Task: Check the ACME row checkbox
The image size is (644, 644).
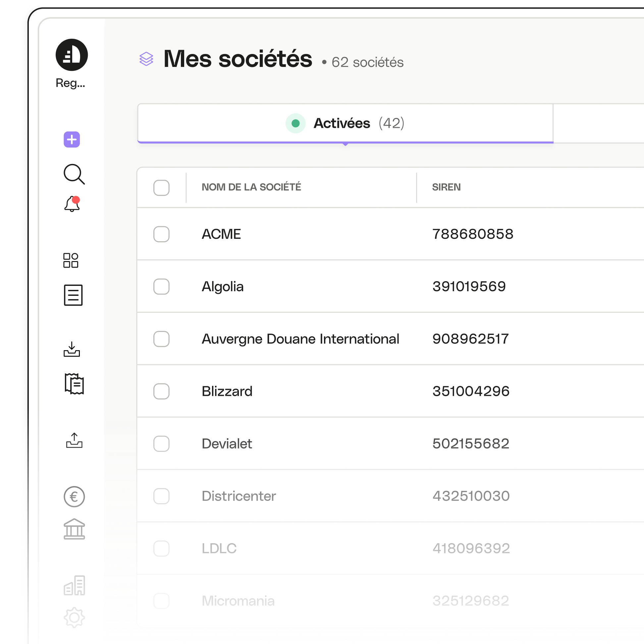Action: (x=161, y=234)
